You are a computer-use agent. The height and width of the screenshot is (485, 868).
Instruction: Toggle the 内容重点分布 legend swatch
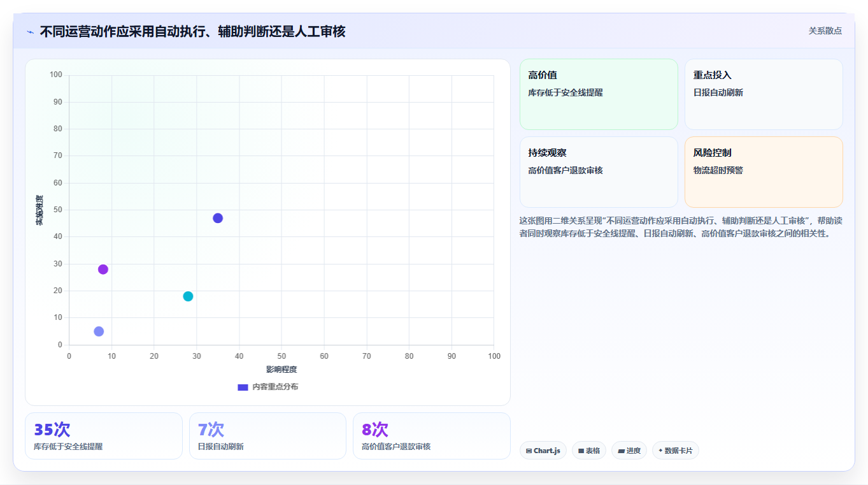pyautogui.click(x=243, y=387)
